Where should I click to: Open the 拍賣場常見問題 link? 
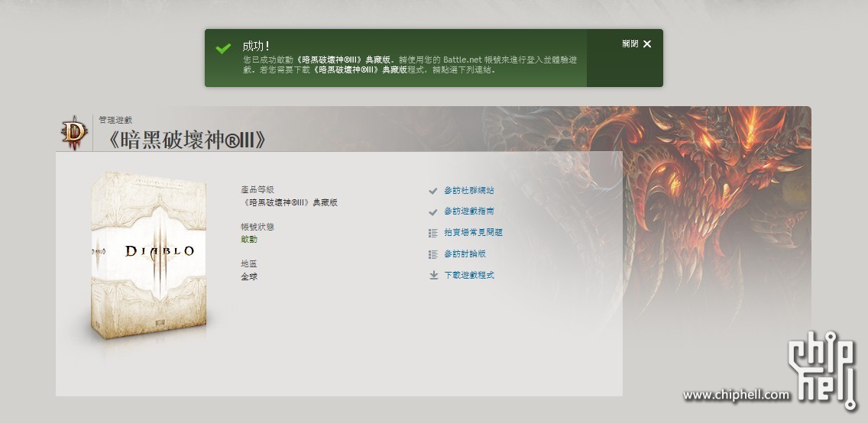(x=473, y=232)
